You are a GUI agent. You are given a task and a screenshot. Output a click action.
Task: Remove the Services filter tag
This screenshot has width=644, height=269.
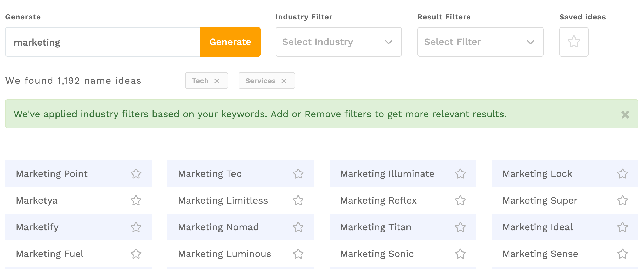tap(284, 81)
